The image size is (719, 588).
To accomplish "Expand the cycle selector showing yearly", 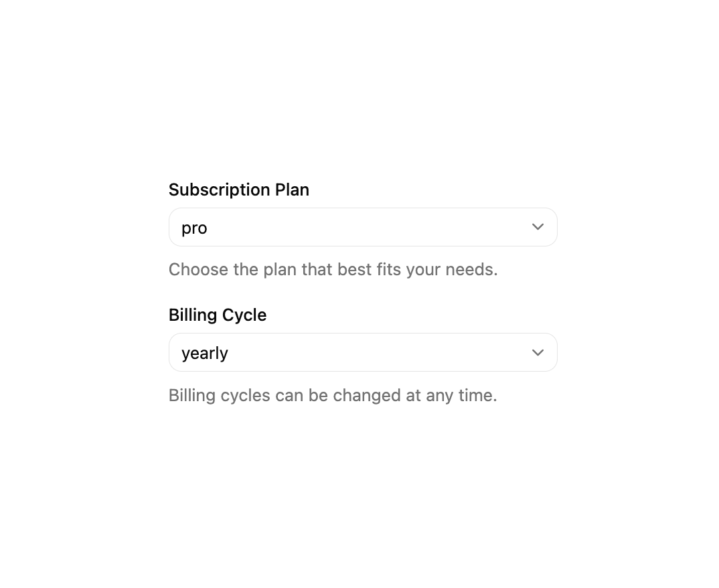I will (363, 352).
